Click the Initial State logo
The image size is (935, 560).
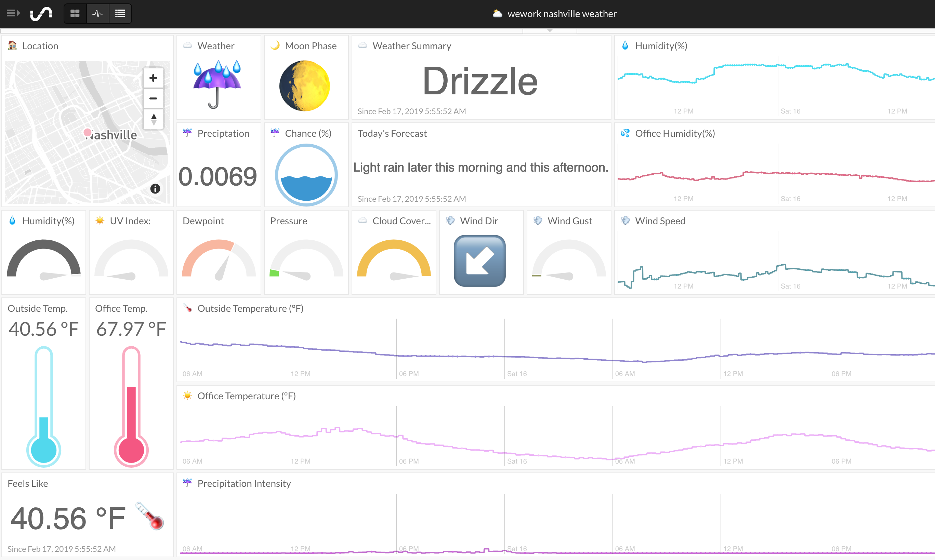(x=41, y=13)
